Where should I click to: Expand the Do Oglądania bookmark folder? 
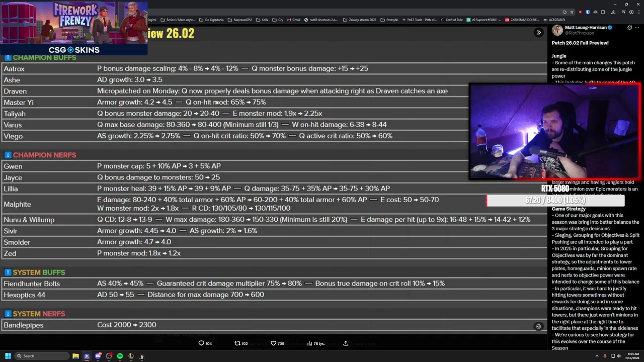[x=211, y=20]
